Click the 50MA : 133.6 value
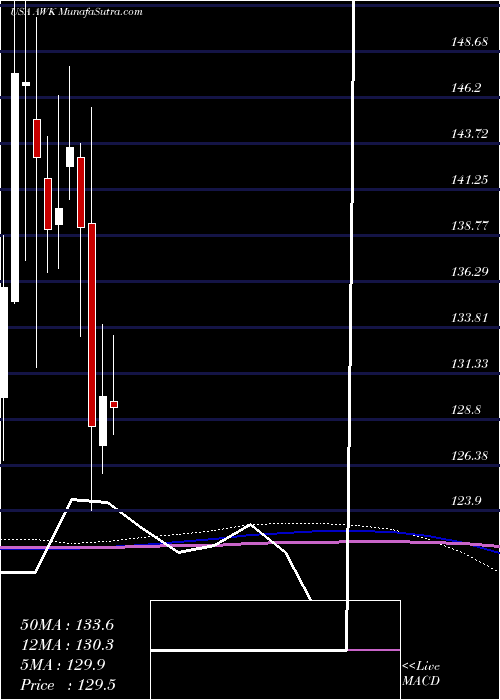Viewport: 500px width, 700px height. coord(67,625)
